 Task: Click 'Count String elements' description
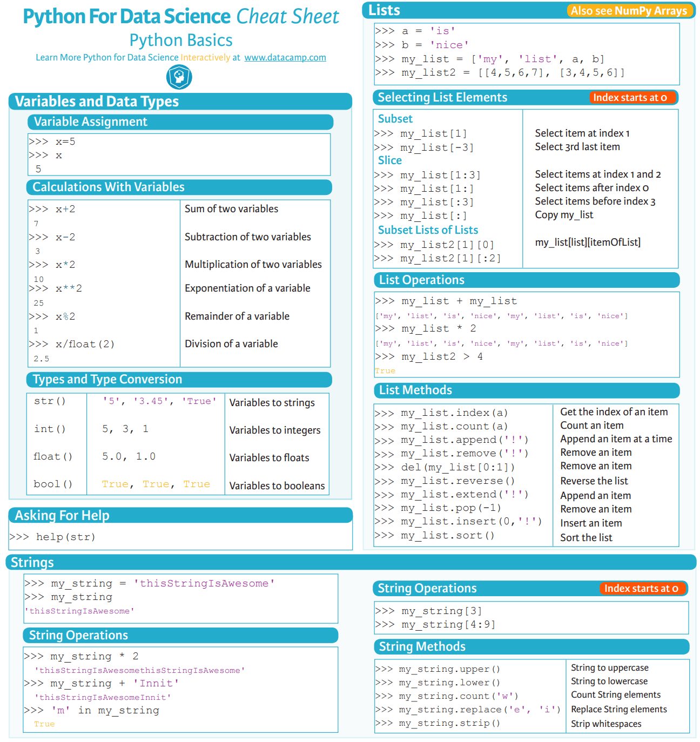click(x=616, y=694)
